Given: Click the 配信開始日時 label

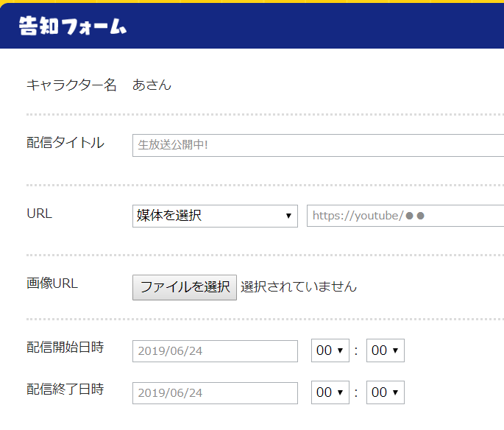Looking at the screenshot, I should [x=65, y=348].
